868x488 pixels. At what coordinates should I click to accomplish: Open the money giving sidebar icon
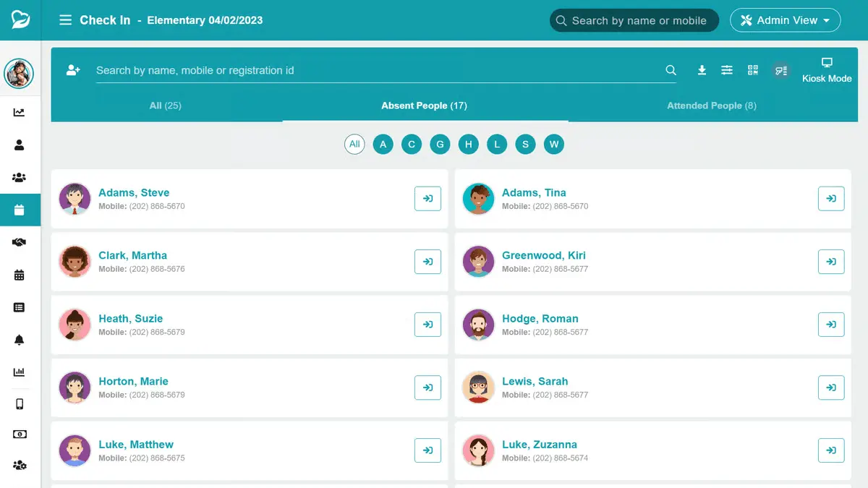(x=20, y=435)
